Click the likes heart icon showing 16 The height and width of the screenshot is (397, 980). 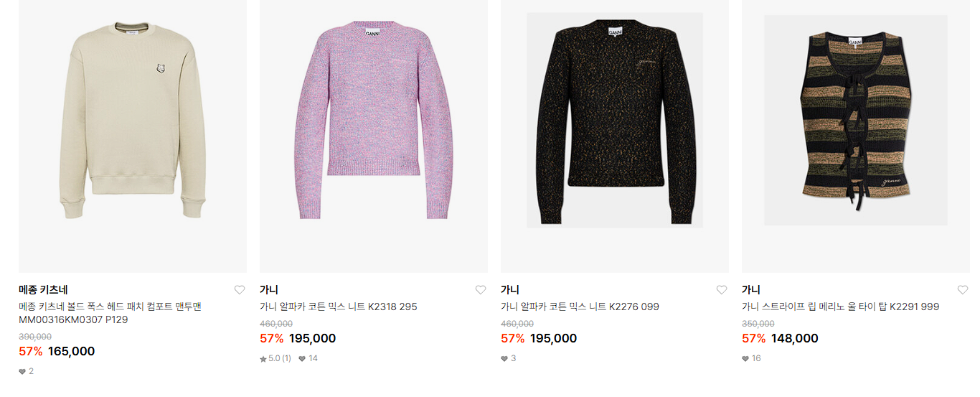(x=745, y=358)
